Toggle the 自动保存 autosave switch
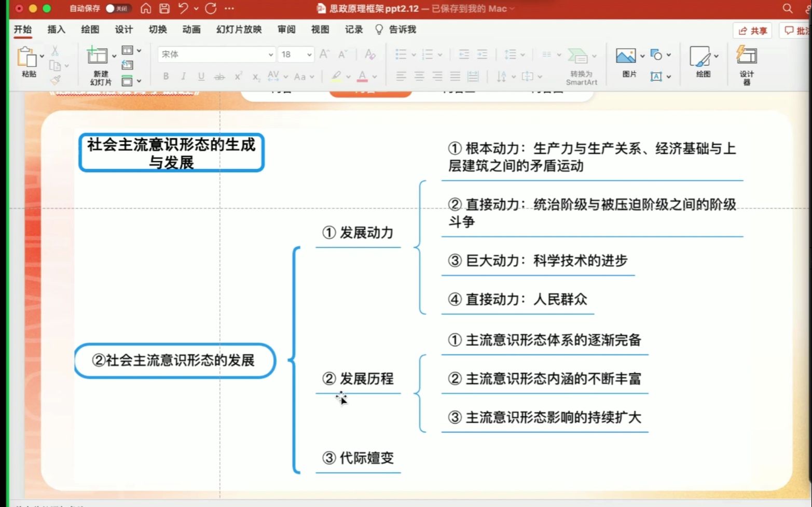This screenshot has height=507, width=812. point(118,8)
